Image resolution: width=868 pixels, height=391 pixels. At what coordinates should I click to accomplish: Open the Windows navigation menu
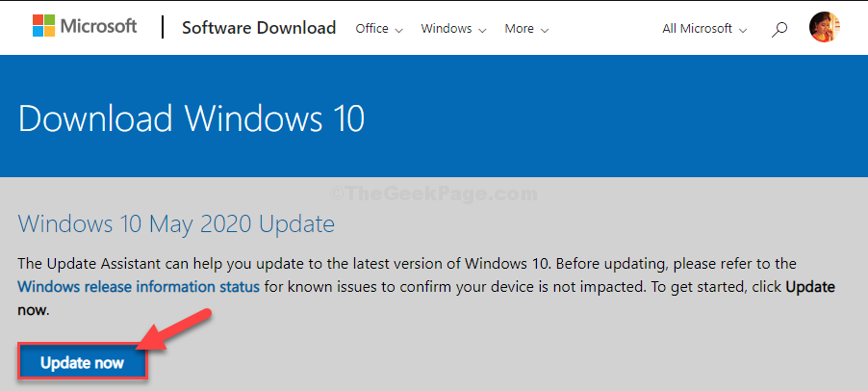point(453,29)
